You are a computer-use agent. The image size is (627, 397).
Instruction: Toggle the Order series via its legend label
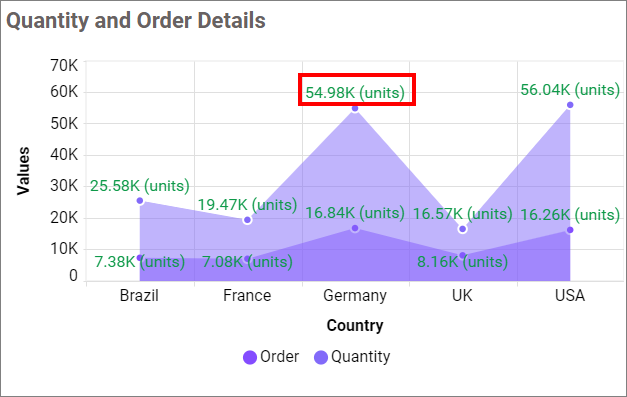(x=280, y=357)
